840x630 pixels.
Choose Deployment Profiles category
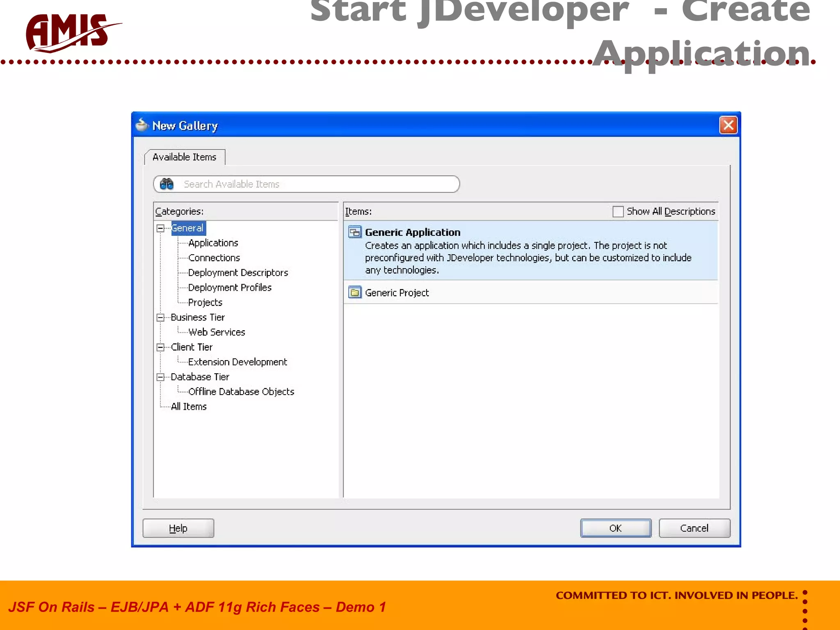pyautogui.click(x=230, y=288)
